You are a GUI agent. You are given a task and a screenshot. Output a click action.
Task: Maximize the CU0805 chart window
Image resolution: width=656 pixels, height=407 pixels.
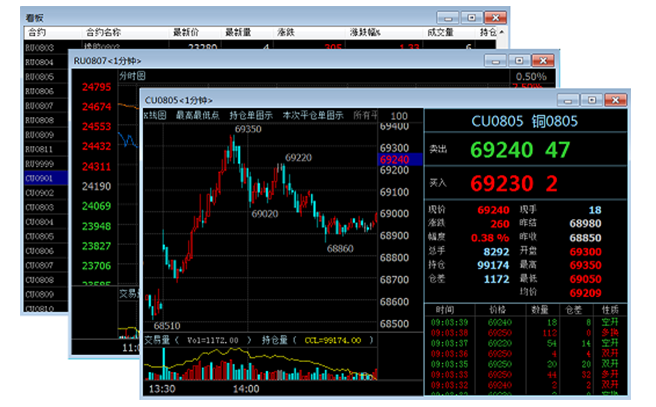tap(592, 100)
